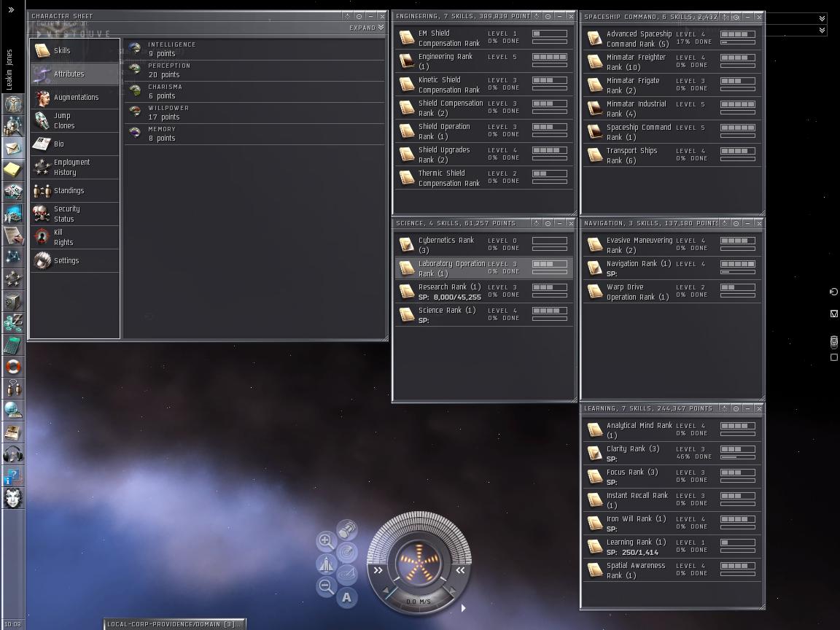Toggle pin on Character Sheet window
The height and width of the screenshot is (630, 840).
[347, 17]
